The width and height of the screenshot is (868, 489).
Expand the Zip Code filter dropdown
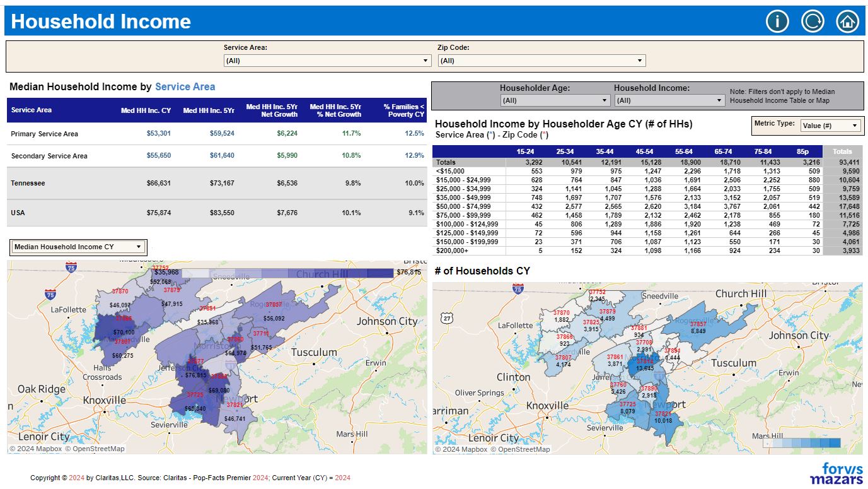tap(541, 61)
